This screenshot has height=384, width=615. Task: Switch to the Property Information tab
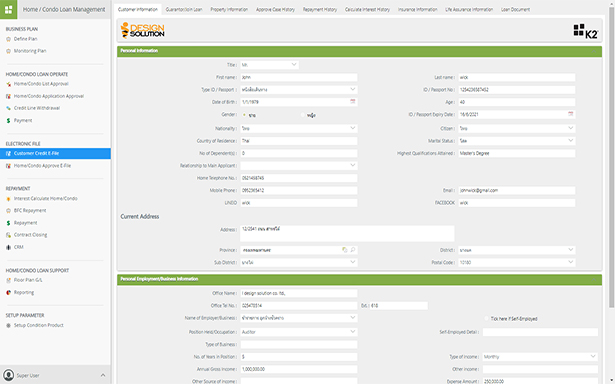click(x=229, y=9)
